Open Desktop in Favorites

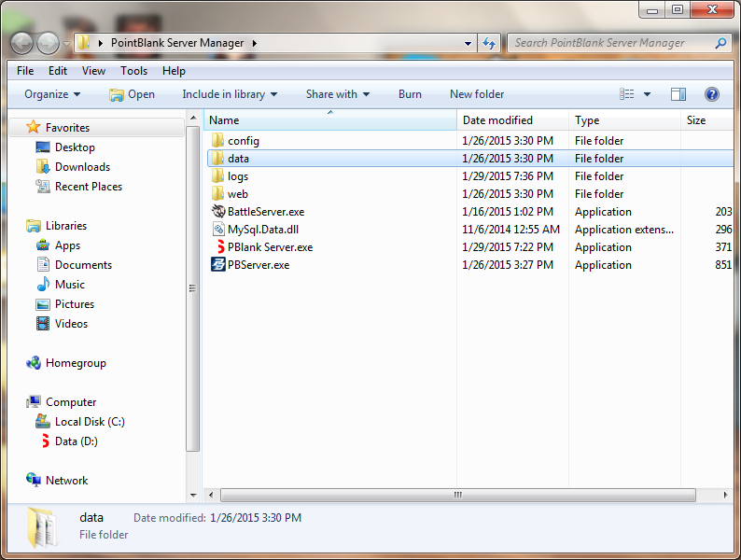pos(65,147)
